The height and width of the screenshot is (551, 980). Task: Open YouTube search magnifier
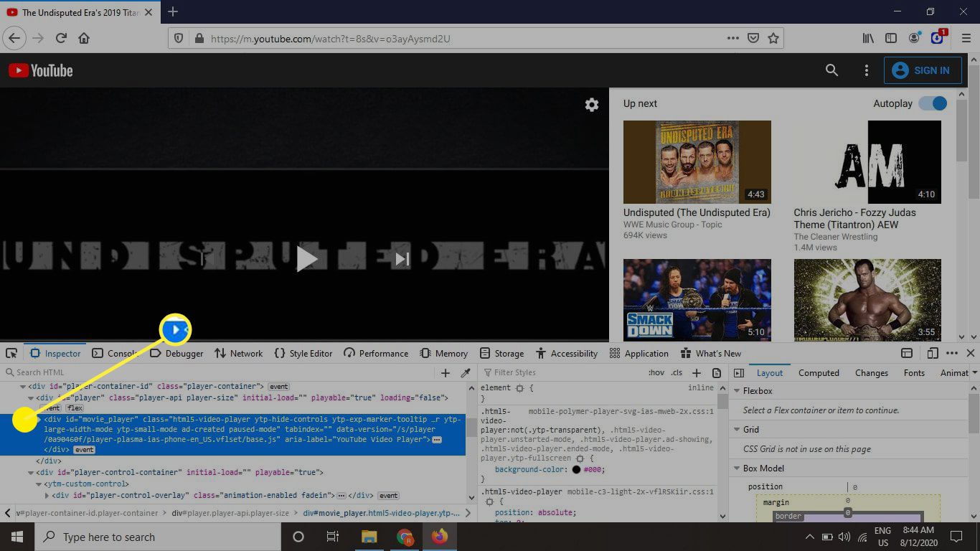(x=831, y=70)
